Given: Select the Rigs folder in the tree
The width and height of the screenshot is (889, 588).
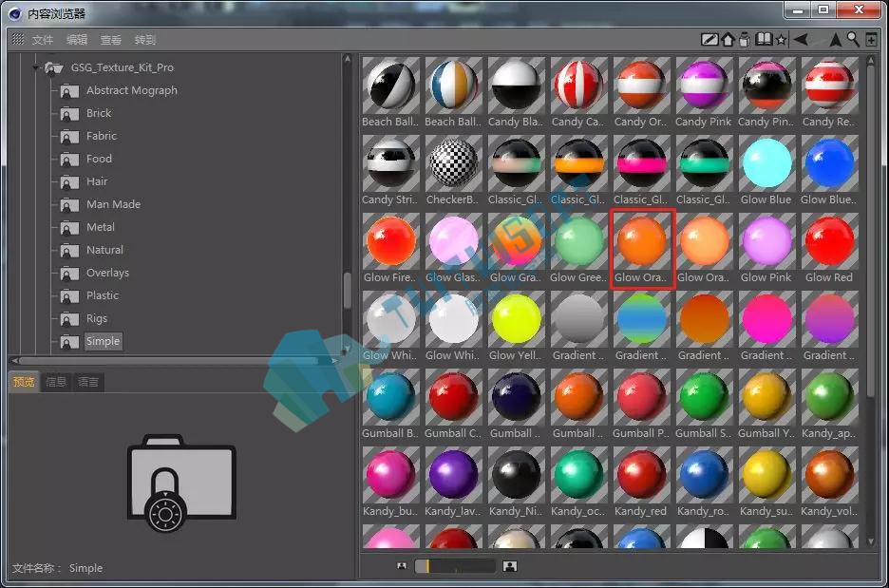Looking at the screenshot, I should [x=97, y=318].
